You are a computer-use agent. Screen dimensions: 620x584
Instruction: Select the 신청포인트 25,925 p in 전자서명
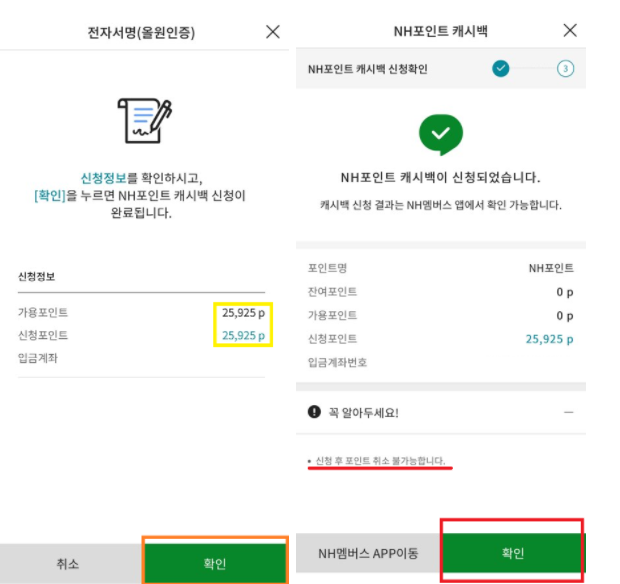click(243, 336)
